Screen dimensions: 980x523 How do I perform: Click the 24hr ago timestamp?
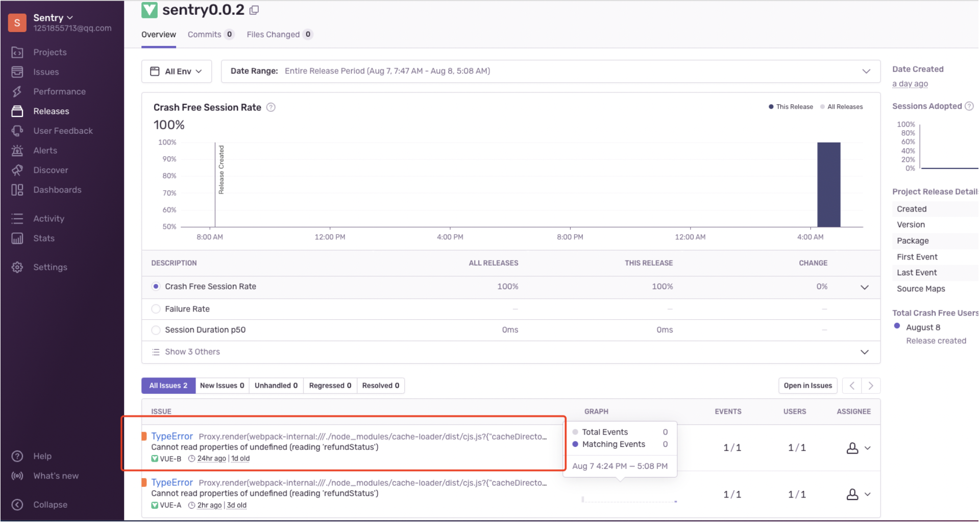click(x=211, y=459)
